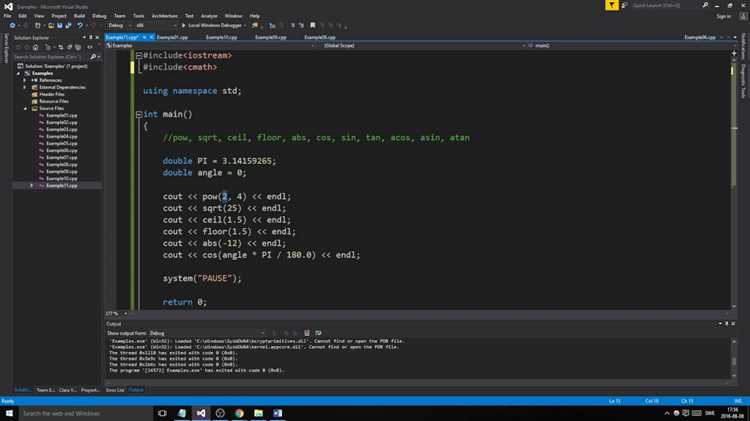Image resolution: width=750 pixels, height=421 pixels.
Task: Collapse the Source Files folder
Action: pos(25,109)
